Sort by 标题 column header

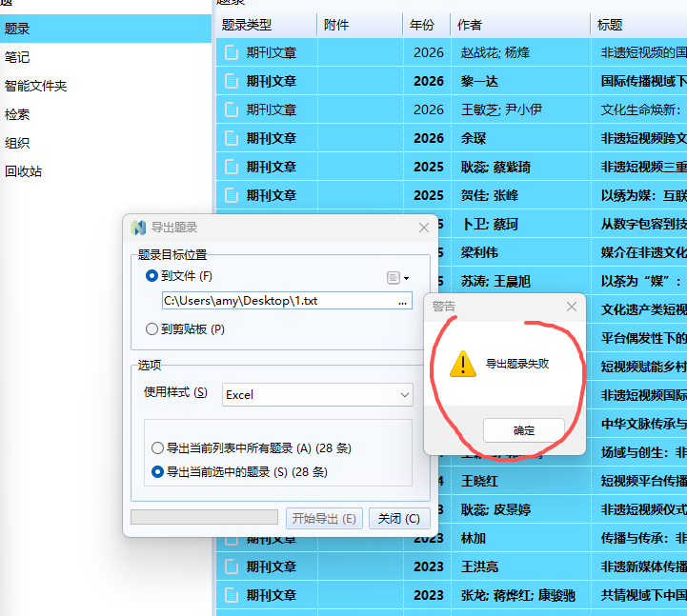tap(639, 25)
